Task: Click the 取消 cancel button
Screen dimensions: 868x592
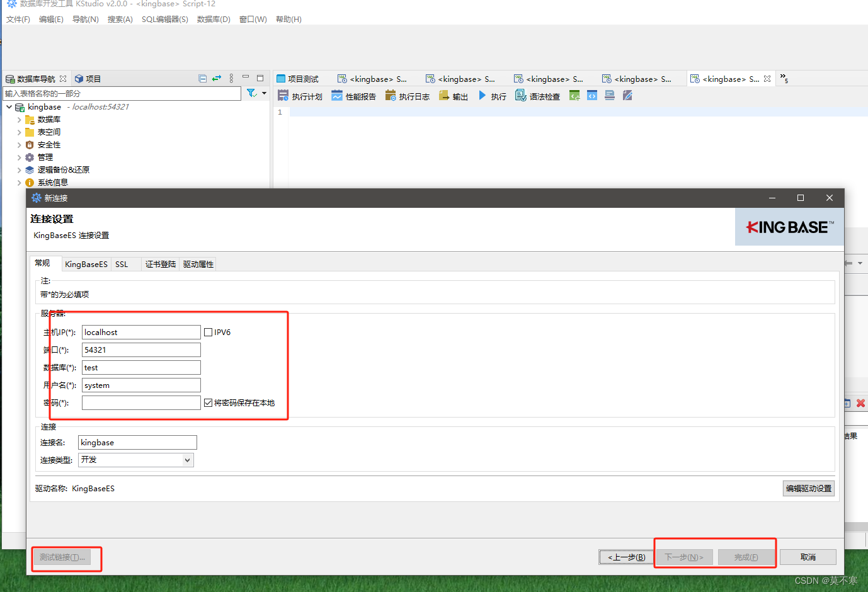Action: tap(808, 557)
